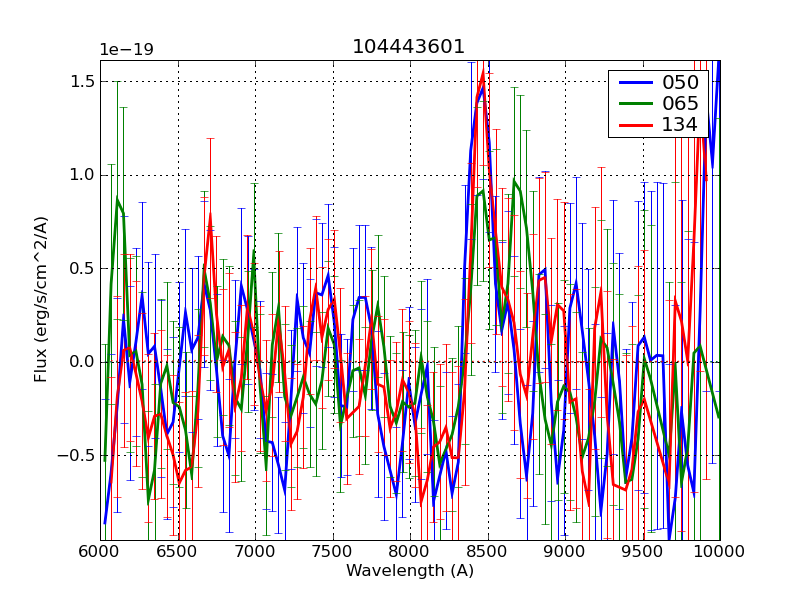Viewport: 800px width, 600px height.
Task: Click the 10000 x-axis tick label
Action: (718, 551)
